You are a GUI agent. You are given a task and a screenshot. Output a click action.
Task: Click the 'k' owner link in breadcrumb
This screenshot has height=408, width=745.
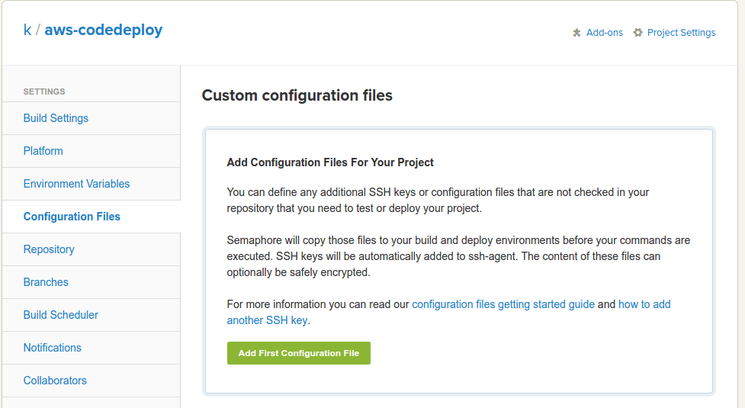[27, 30]
